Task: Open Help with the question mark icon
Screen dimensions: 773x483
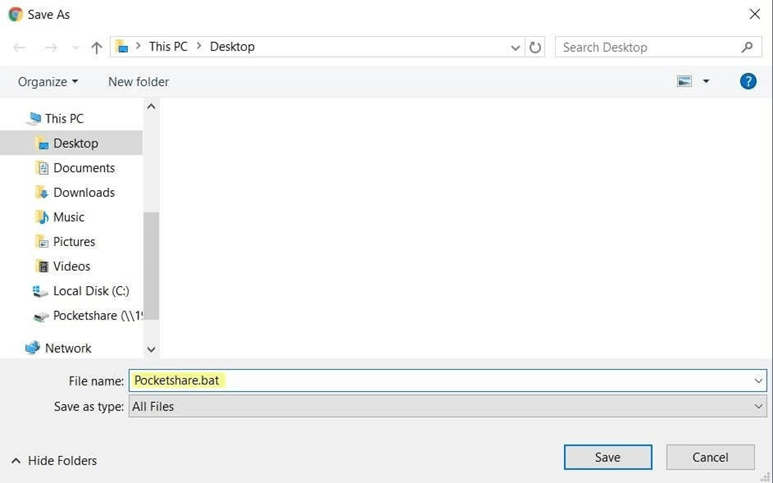Action: coord(747,82)
